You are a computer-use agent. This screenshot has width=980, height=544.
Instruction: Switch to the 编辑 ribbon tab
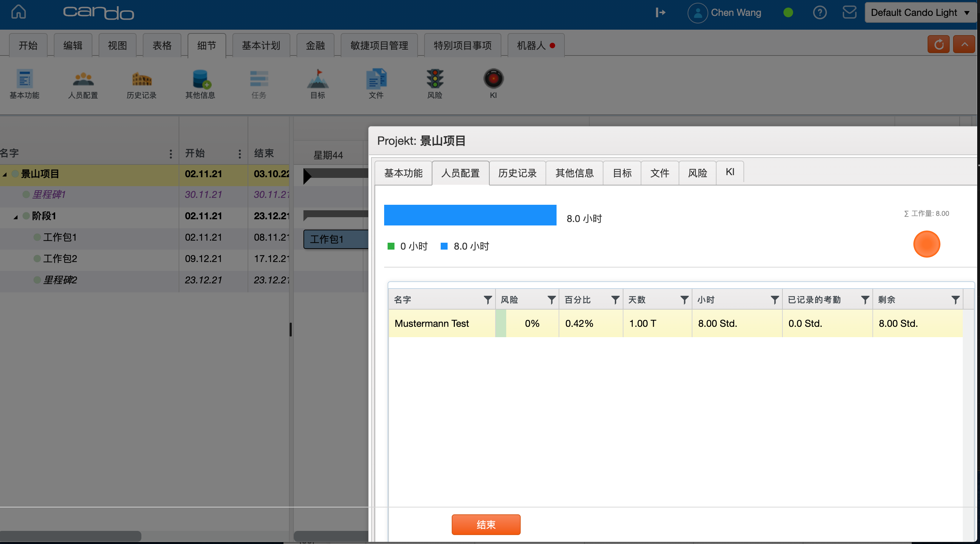(x=73, y=45)
